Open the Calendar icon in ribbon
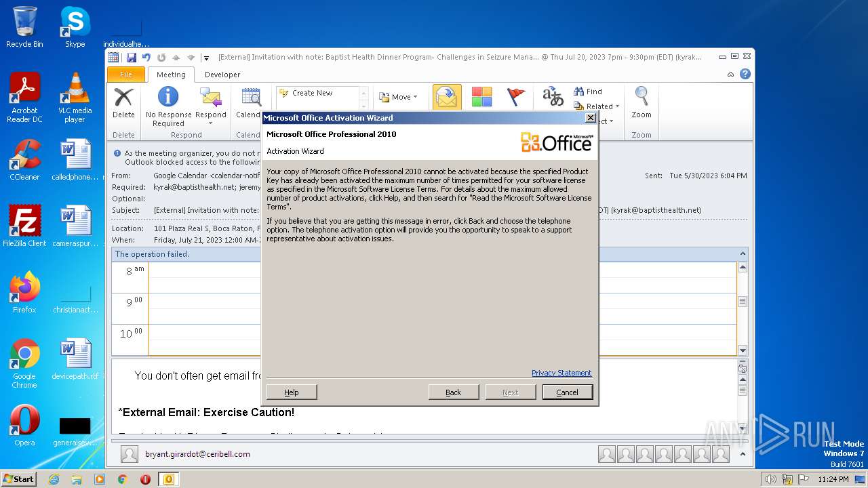 click(x=251, y=97)
